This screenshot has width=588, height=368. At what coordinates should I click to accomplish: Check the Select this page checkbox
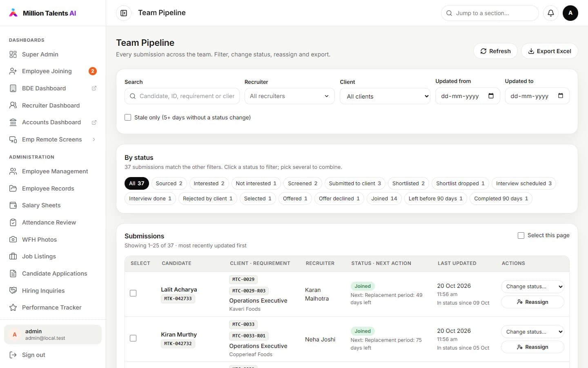521,236
